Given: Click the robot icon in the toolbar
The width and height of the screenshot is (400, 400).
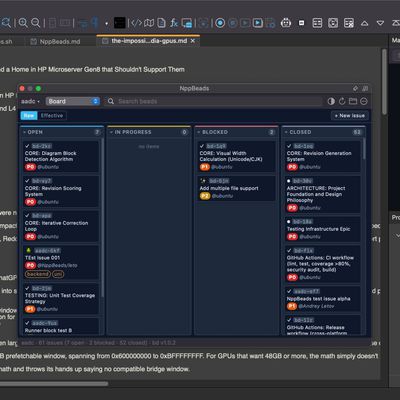Looking at the screenshot, I should 286,23.
